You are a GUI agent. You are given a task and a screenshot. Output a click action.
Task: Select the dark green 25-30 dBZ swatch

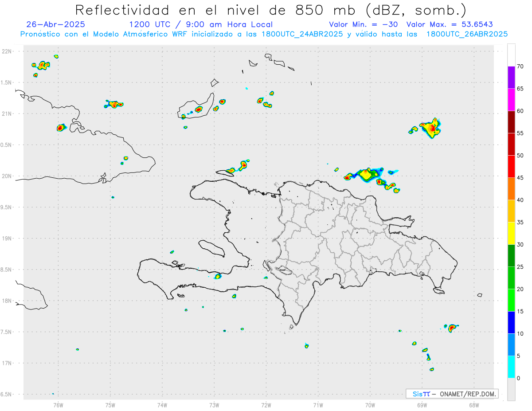tap(511, 255)
